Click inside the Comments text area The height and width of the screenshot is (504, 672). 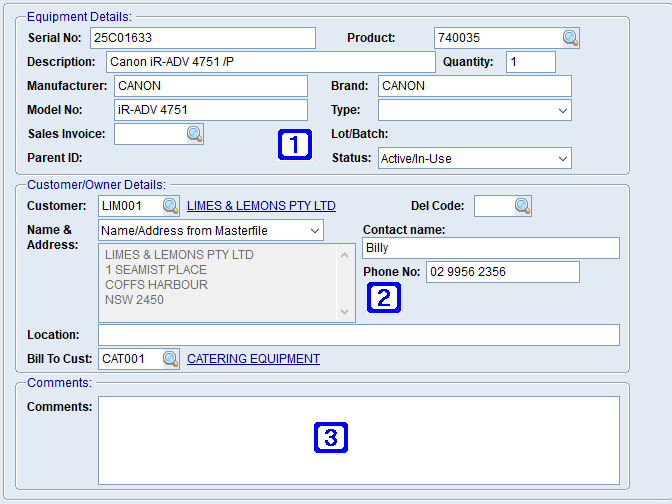pos(359,441)
